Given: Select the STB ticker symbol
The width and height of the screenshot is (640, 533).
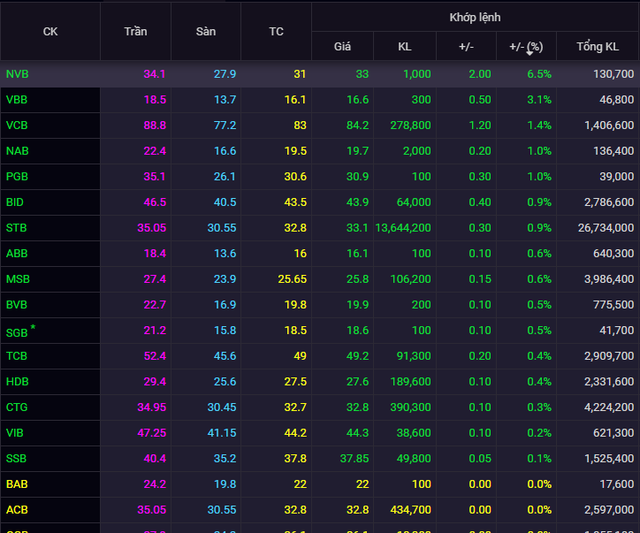Looking at the screenshot, I should click(17, 228).
